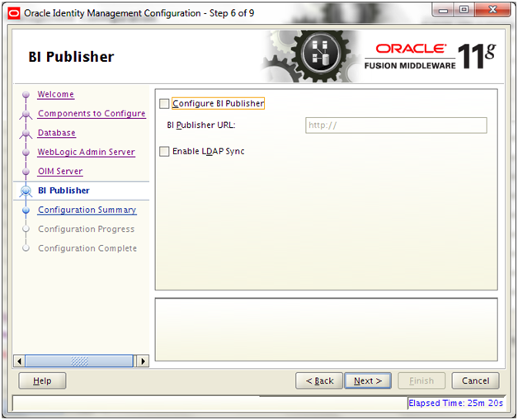Image resolution: width=518 pixels, height=420 pixels.
Task: Click the BI Publisher URL label
Action: pyautogui.click(x=201, y=125)
